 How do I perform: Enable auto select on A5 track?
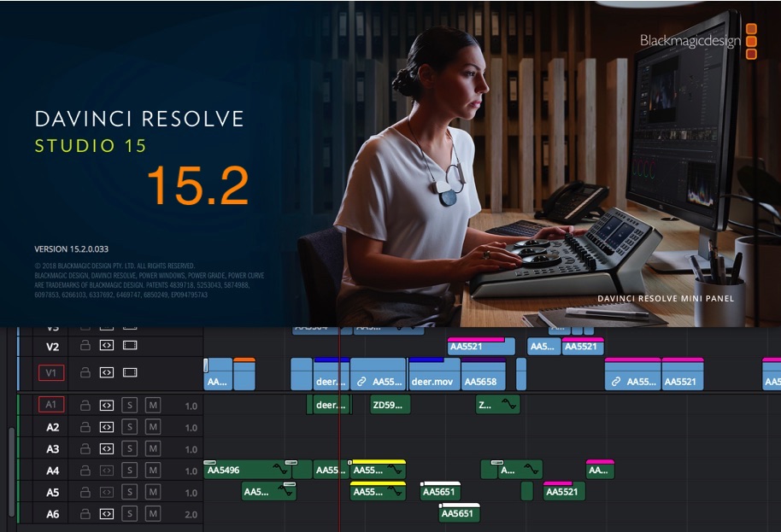click(x=107, y=492)
